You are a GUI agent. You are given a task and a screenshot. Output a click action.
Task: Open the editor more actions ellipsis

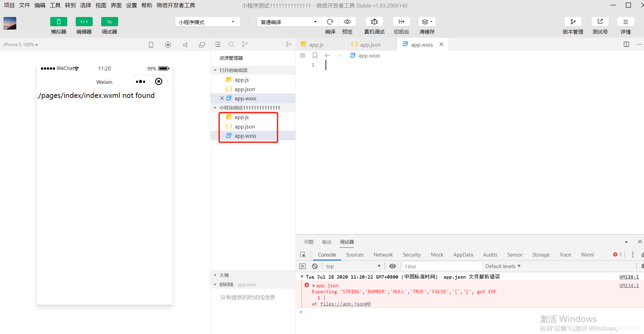(x=640, y=44)
